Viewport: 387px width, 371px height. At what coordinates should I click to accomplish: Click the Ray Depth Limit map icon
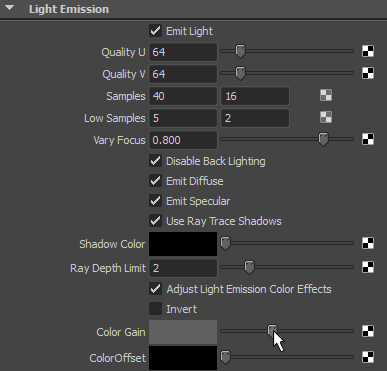[x=368, y=267]
